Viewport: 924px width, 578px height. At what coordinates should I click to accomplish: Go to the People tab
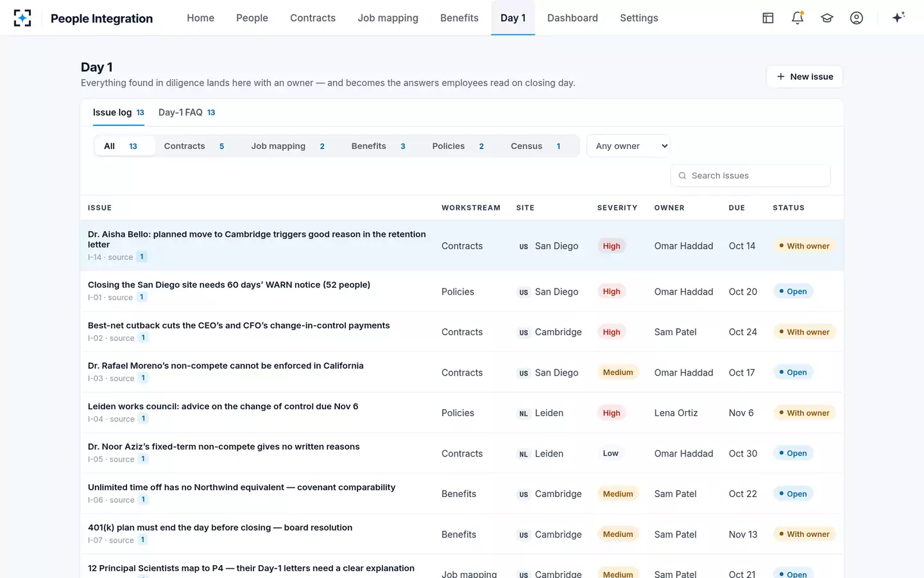click(252, 18)
